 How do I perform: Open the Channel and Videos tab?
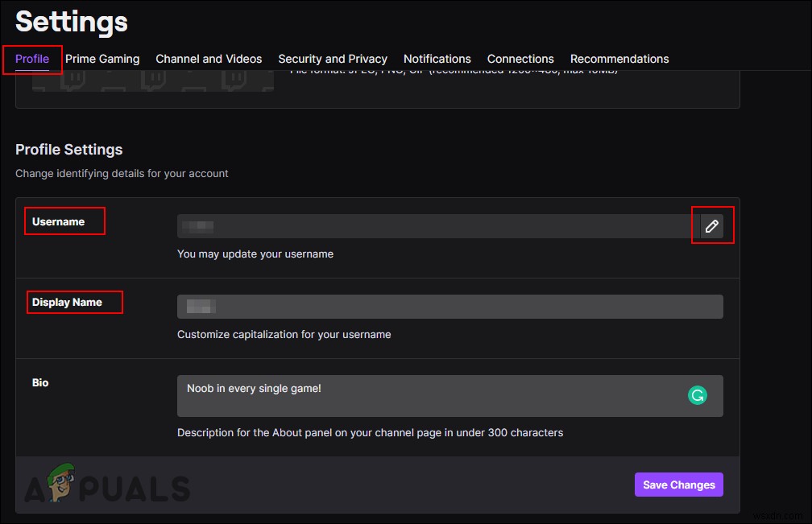[x=209, y=59]
